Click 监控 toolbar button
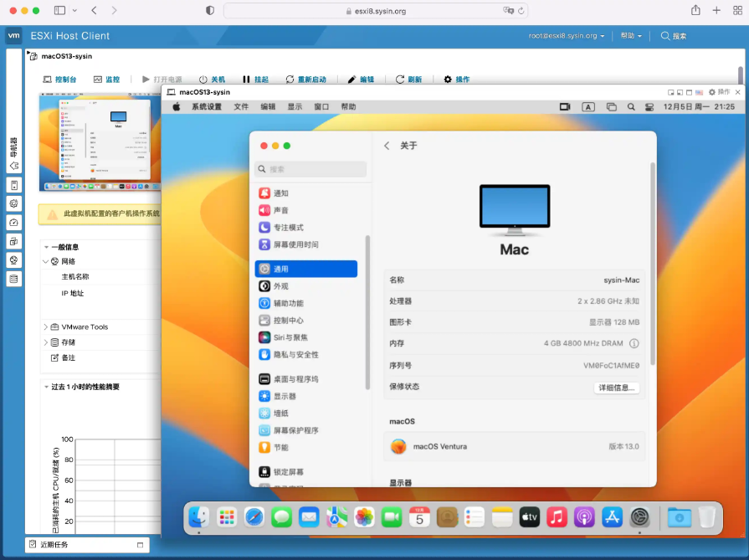 click(106, 80)
